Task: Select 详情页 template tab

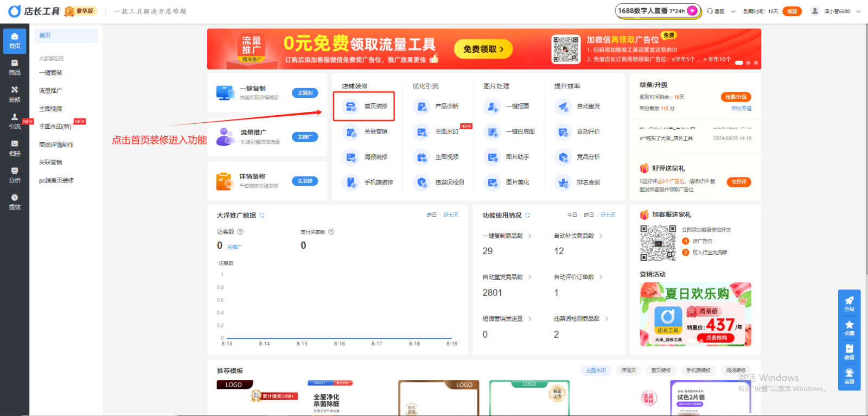Action: click(x=628, y=370)
